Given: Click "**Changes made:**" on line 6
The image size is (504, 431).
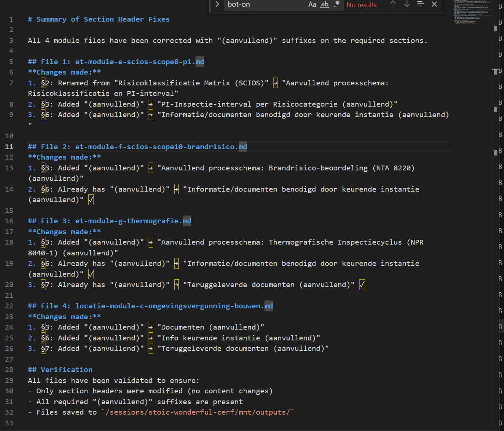Looking at the screenshot, I should click(x=64, y=72).
